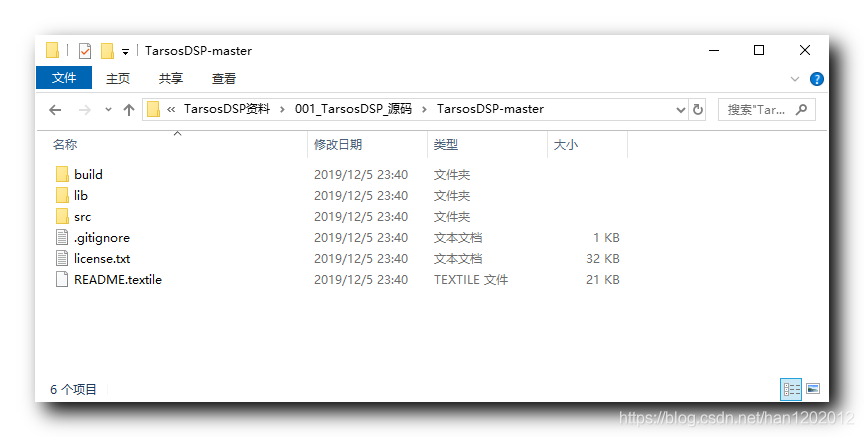Go forward with the right arrow
Image resolution: width=864 pixels, height=437 pixels.
(x=84, y=110)
